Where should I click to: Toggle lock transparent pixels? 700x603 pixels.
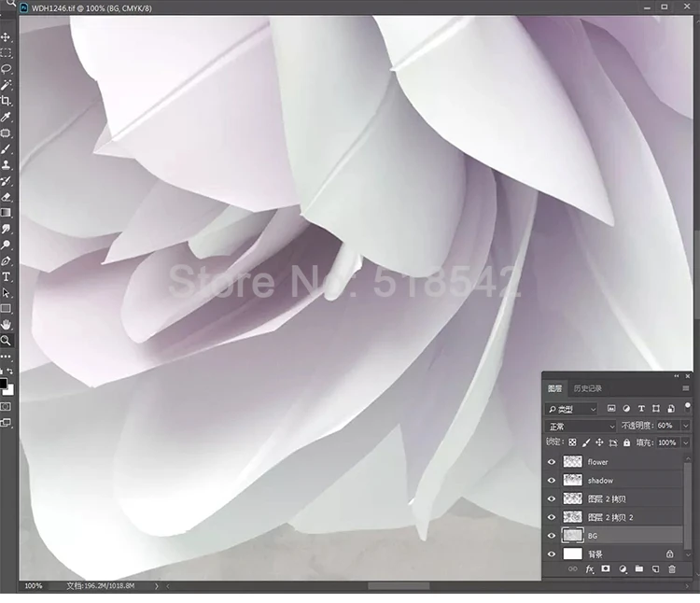(x=572, y=442)
